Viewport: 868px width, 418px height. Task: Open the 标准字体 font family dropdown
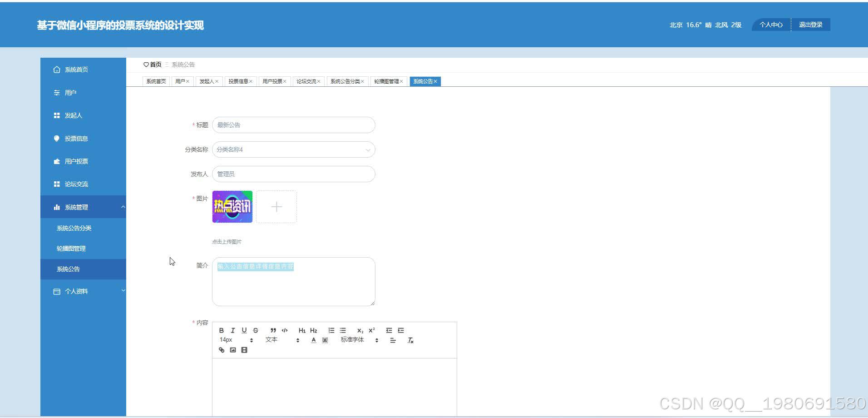(x=360, y=340)
